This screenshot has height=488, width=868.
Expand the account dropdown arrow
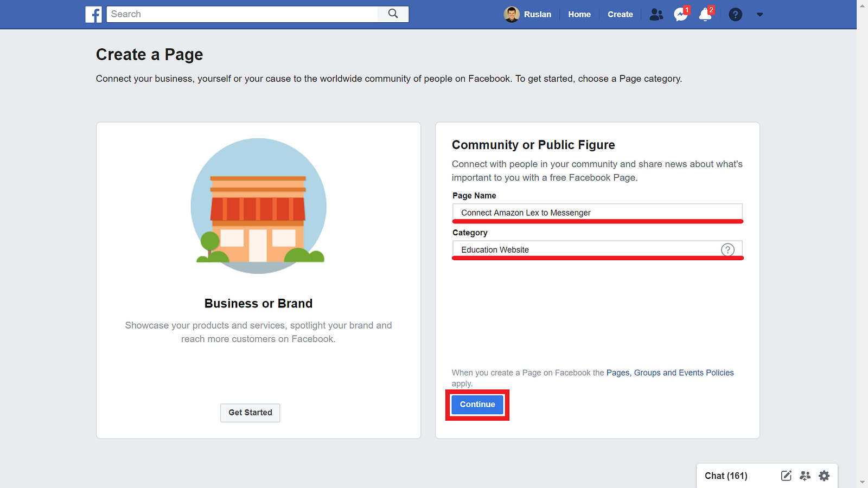(759, 15)
